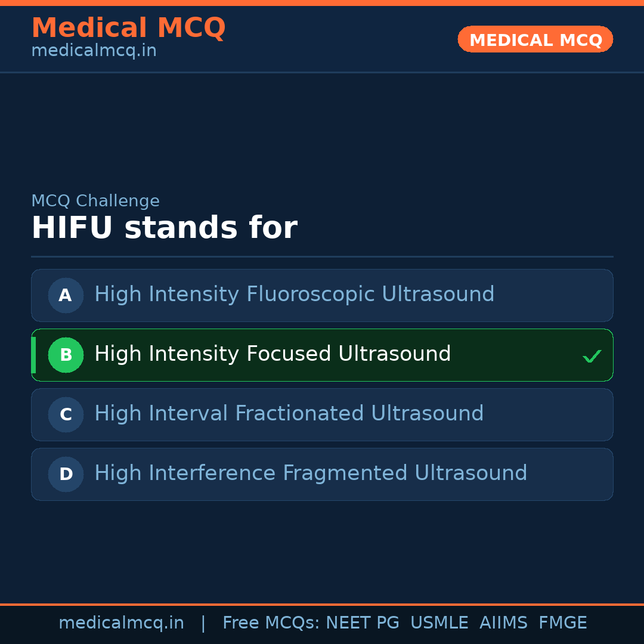Click the green B option badge
The width and height of the screenshot is (644, 644).
(66, 355)
